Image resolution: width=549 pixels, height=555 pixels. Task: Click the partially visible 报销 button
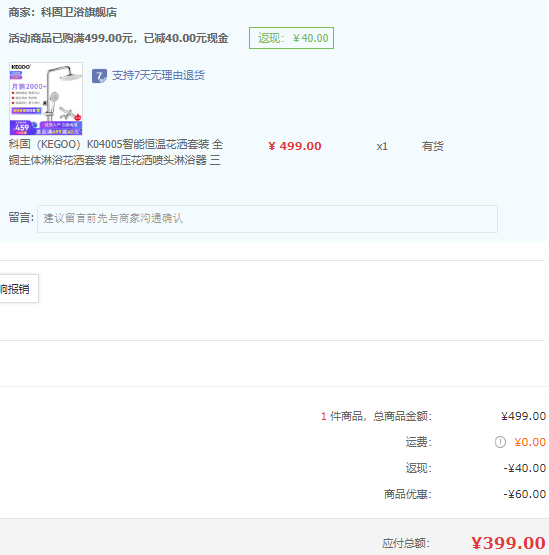pos(18,288)
